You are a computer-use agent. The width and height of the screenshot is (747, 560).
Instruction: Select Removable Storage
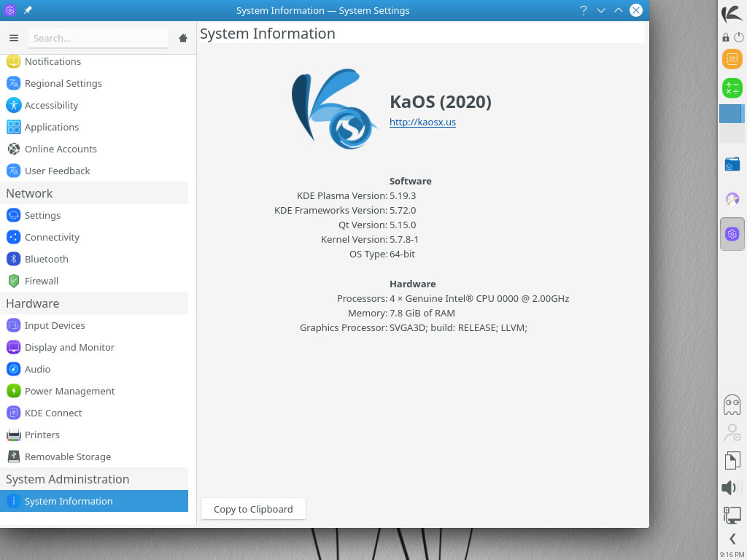94,456
